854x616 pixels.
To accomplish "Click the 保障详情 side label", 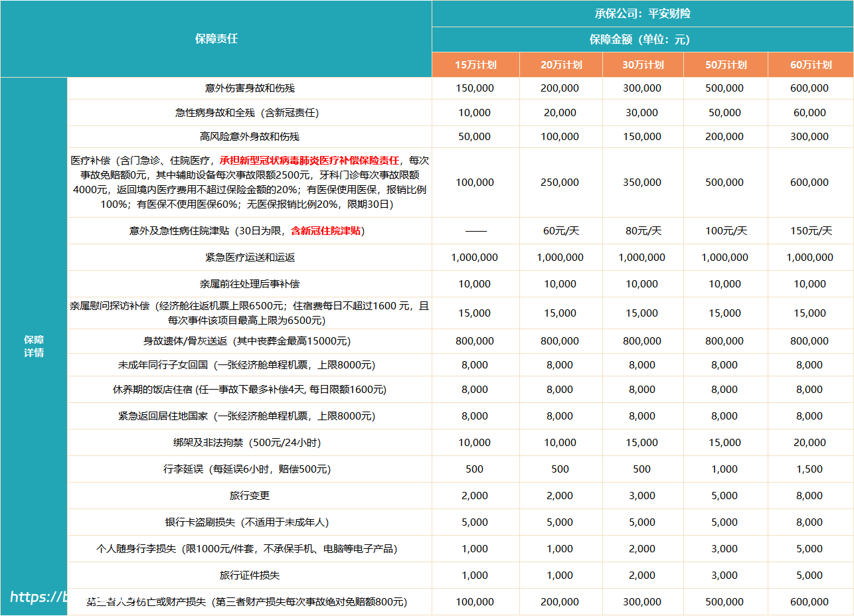I will [x=33, y=346].
